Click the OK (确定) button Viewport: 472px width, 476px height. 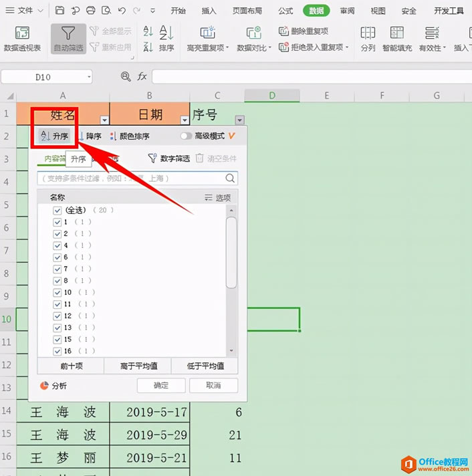coord(161,385)
